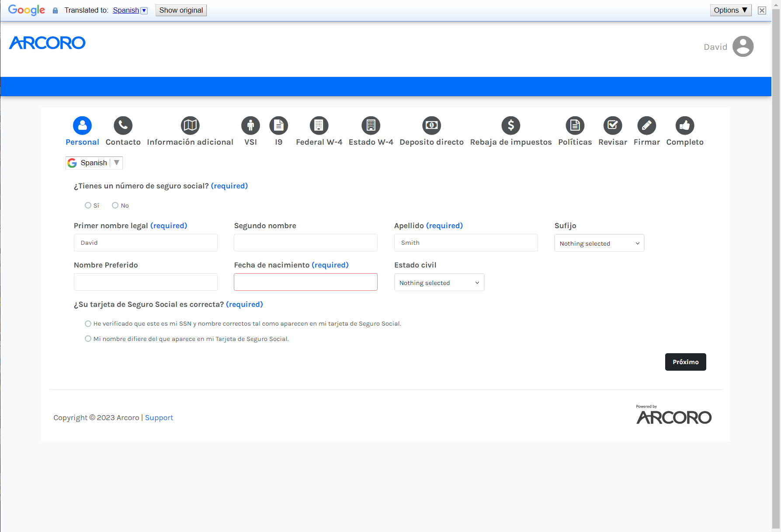781x532 pixels.
Task: Focus the Primer nombre legal field
Action: tap(146, 243)
